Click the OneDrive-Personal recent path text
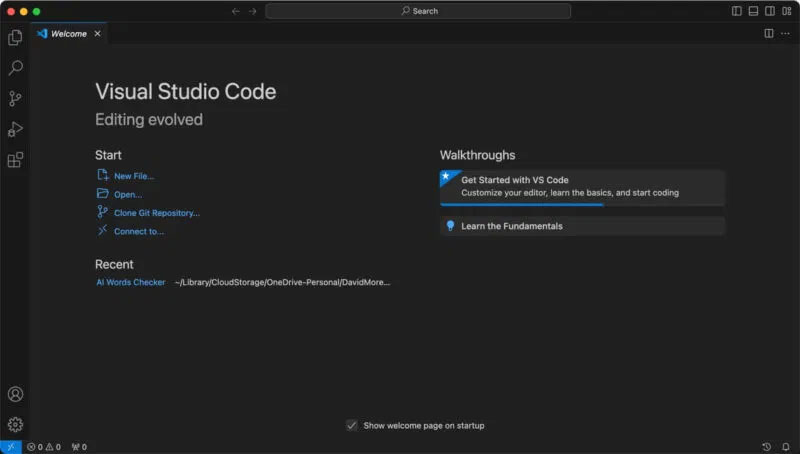The width and height of the screenshot is (800, 454). (x=282, y=282)
